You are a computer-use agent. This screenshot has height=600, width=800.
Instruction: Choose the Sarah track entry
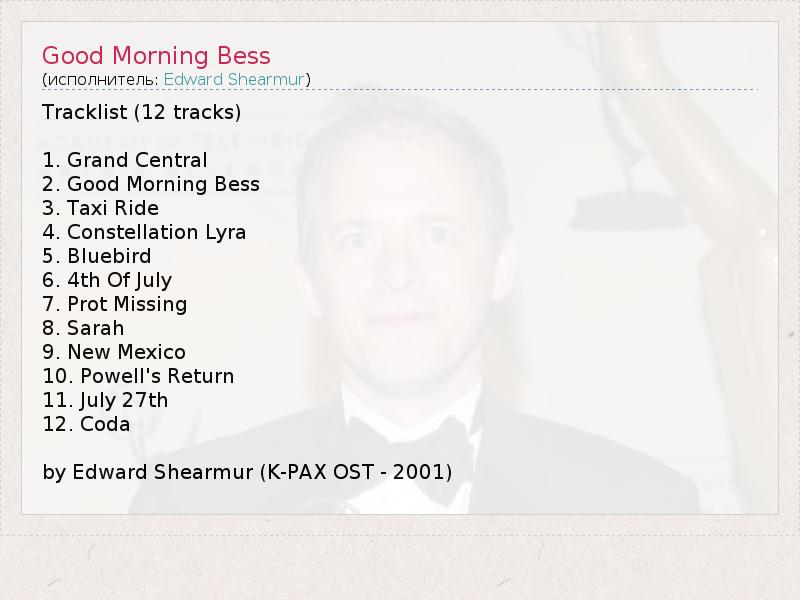[83, 328]
